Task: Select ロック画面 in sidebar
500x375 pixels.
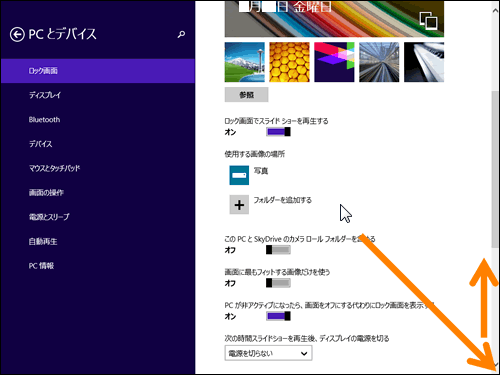Action: pos(98,71)
